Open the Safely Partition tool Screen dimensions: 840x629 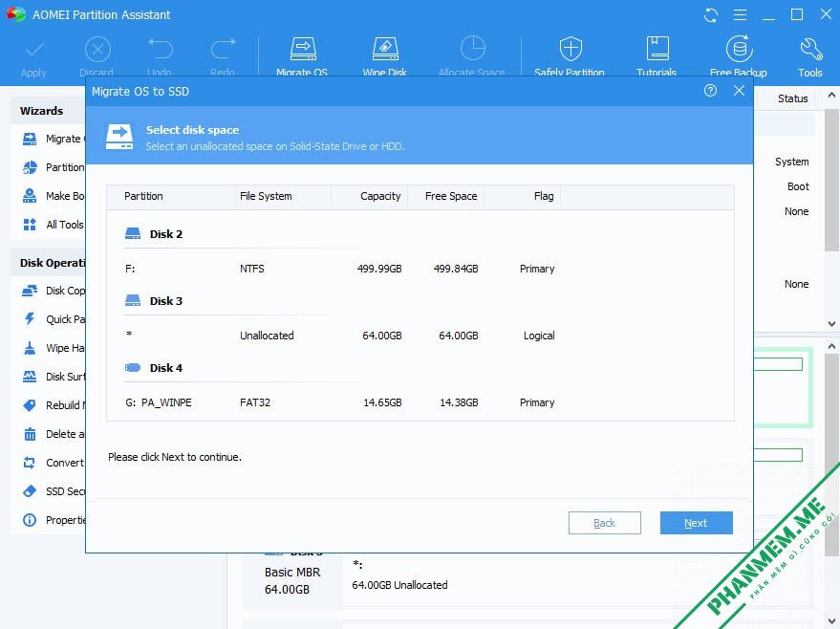[570, 49]
